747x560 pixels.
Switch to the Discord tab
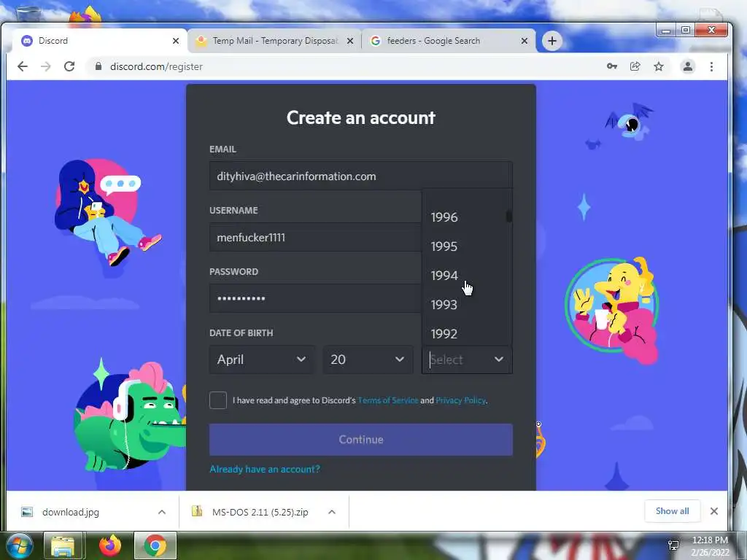tap(100, 41)
